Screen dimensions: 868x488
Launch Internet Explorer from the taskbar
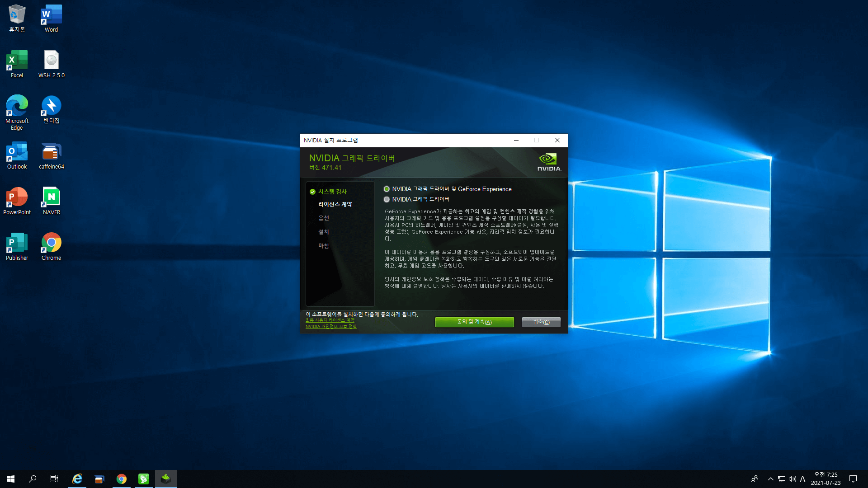tap(77, 479)
